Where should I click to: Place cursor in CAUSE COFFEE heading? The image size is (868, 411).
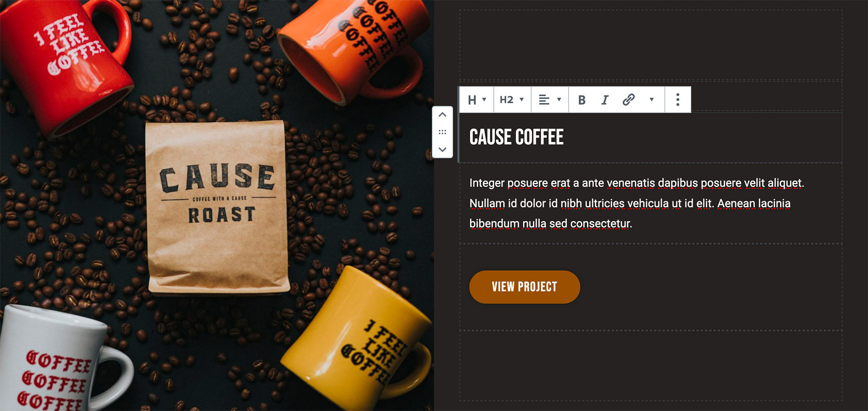pos(516,137)
